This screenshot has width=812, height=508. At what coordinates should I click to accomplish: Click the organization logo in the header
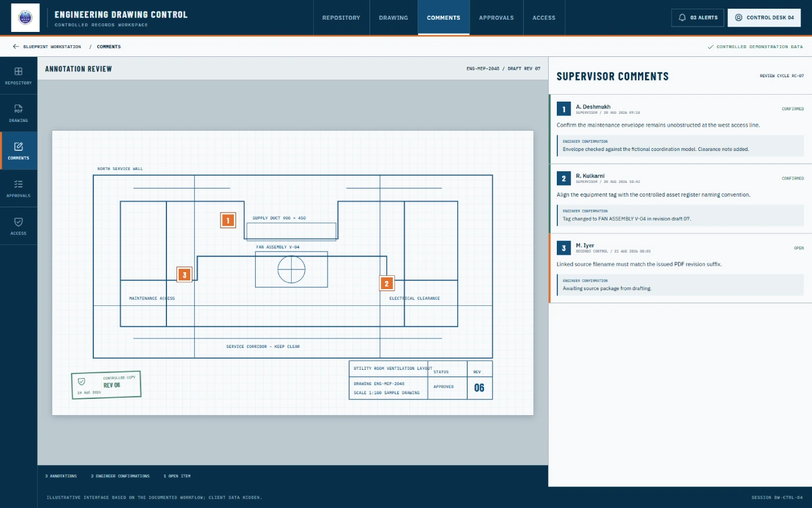click(x=26, y=17)
